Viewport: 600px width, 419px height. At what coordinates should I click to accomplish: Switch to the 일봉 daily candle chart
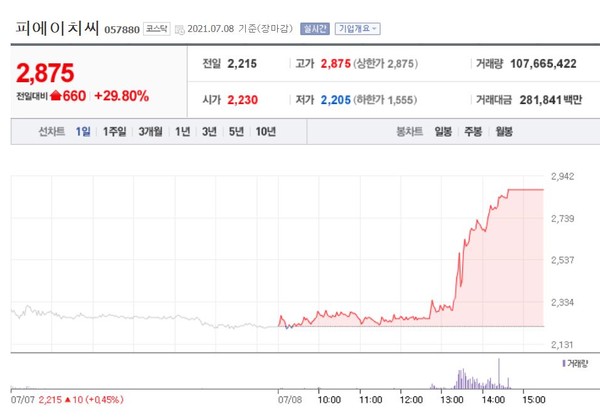coord(443,132)
